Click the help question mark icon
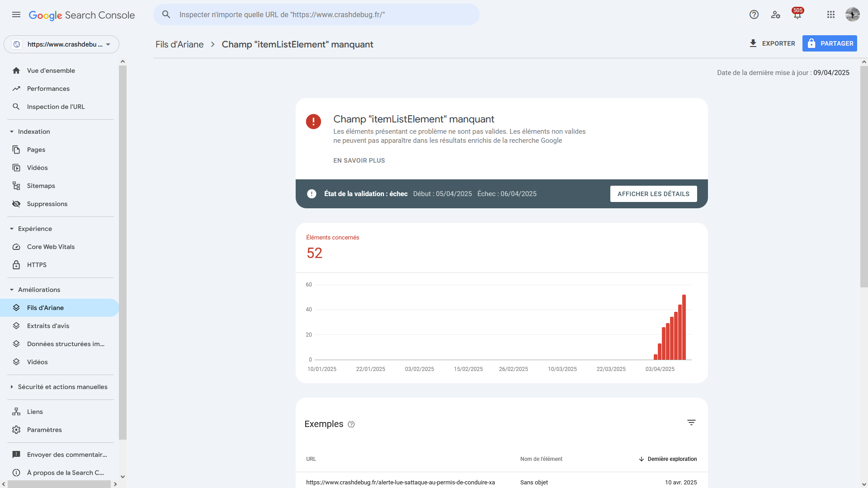 click(x=754, y=14)
